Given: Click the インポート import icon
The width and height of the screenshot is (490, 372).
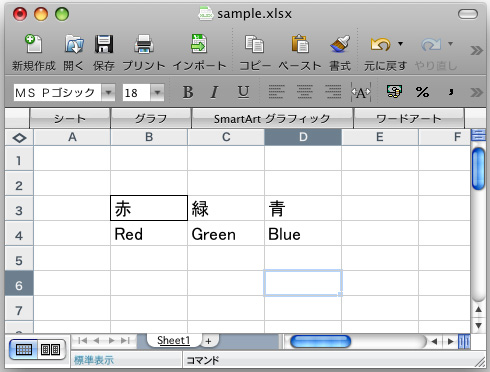Looking at the screenshot, I should pos(199,44).
